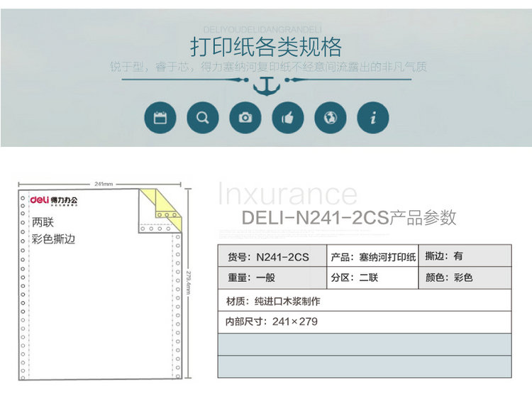
Task: Click the 彩色撕边 label on the paper
Action: (54, 239)
